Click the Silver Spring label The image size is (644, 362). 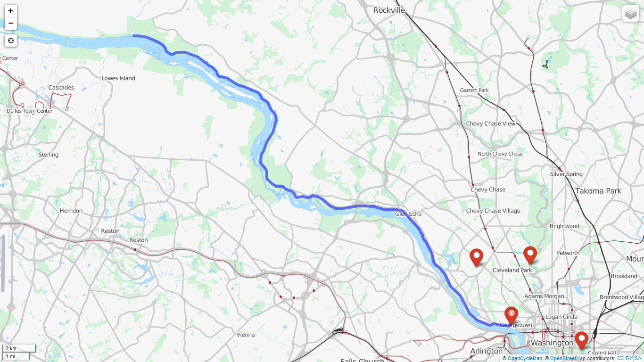(566, 174)
